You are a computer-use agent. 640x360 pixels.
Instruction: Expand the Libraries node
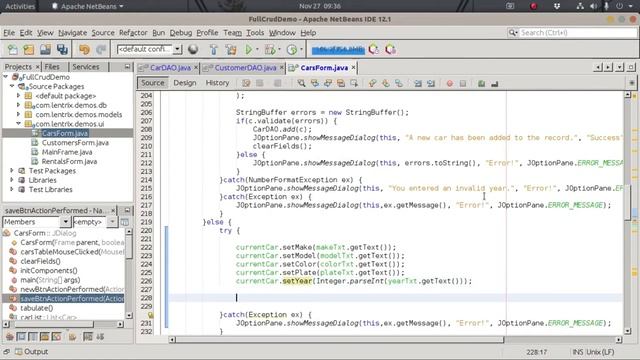pyautogui.click(x=12, y=180)
